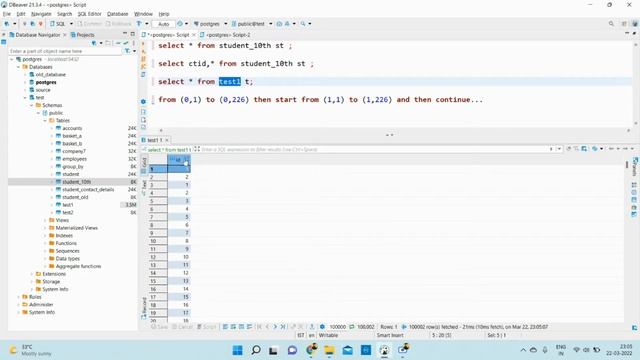The width and height of the screenshot is (640, 360).
Task: Expand the Materialized Views folder
Action: pyautogui.click(x=45, y=228)
